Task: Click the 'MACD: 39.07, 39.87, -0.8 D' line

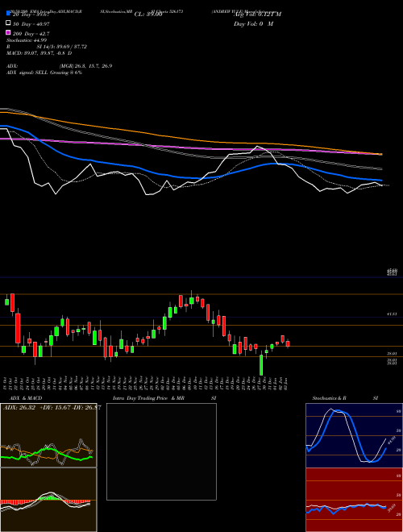Action: coord(39,53)
